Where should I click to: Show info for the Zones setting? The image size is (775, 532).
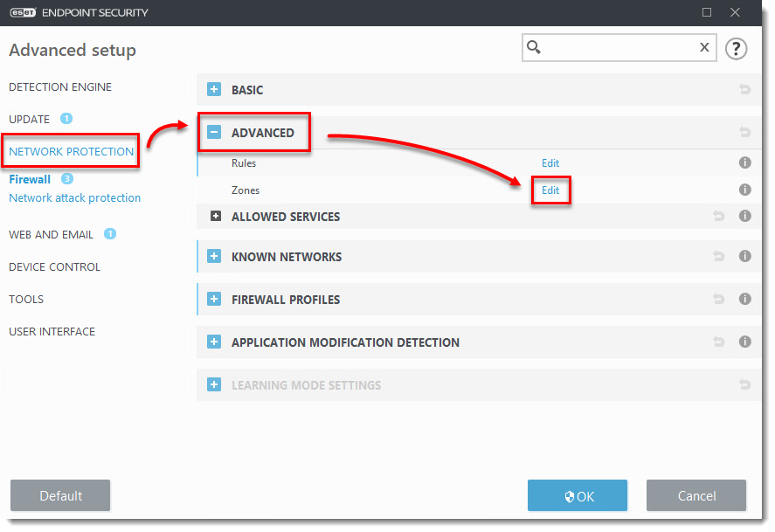pos(744,190)
